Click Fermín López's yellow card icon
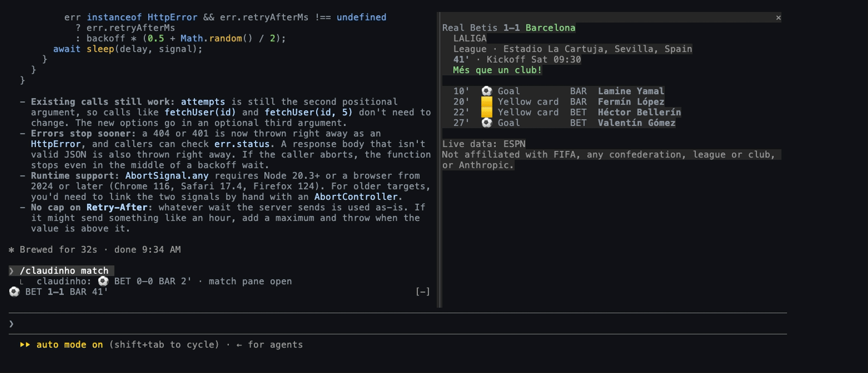This screenshot has height=373, width=868. point(487,102)
